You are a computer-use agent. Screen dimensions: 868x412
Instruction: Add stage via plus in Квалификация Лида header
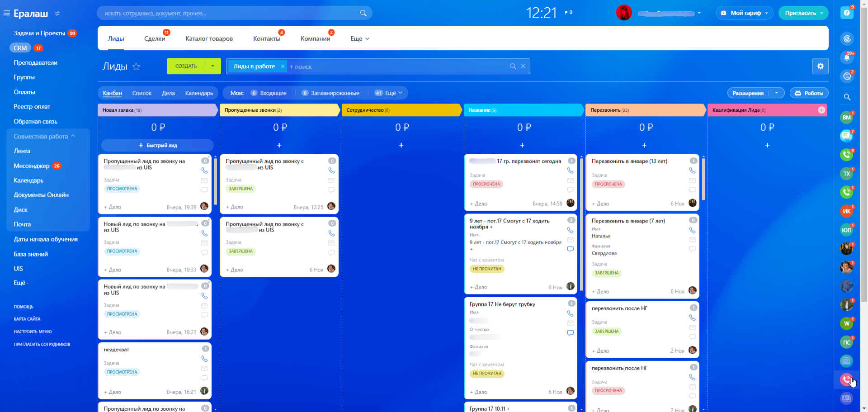click(821, 110)
